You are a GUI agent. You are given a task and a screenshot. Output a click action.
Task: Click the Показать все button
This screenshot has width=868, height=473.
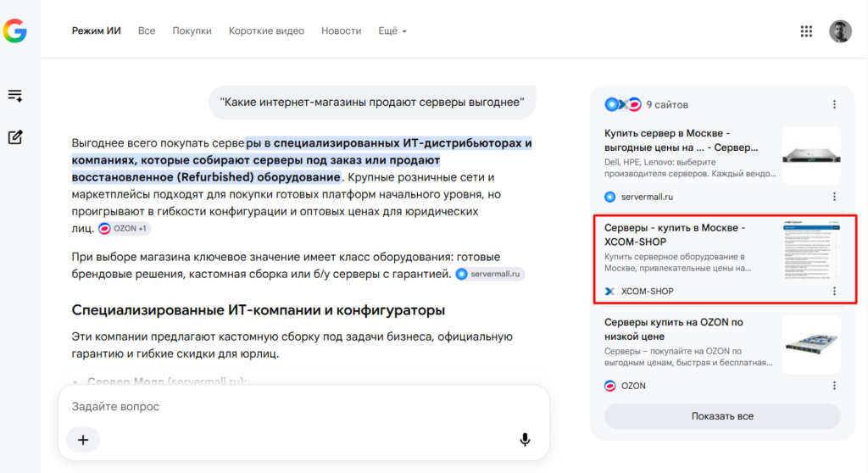722,416
